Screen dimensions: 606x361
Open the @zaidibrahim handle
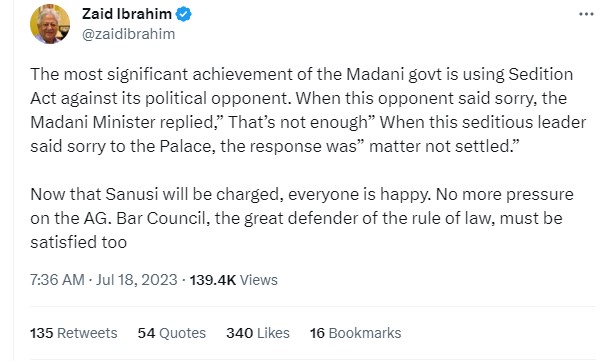pyautogui.click(x=129, y=34)
